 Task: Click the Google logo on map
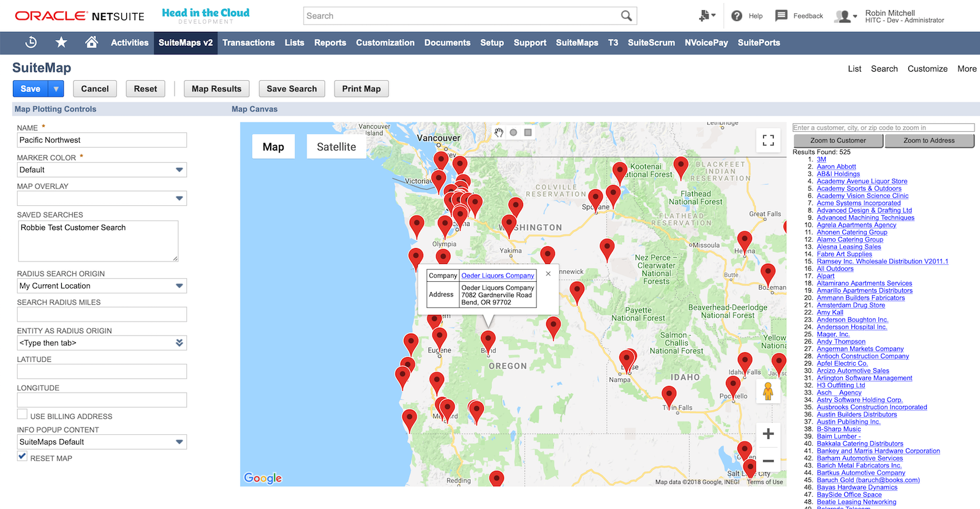263,478
